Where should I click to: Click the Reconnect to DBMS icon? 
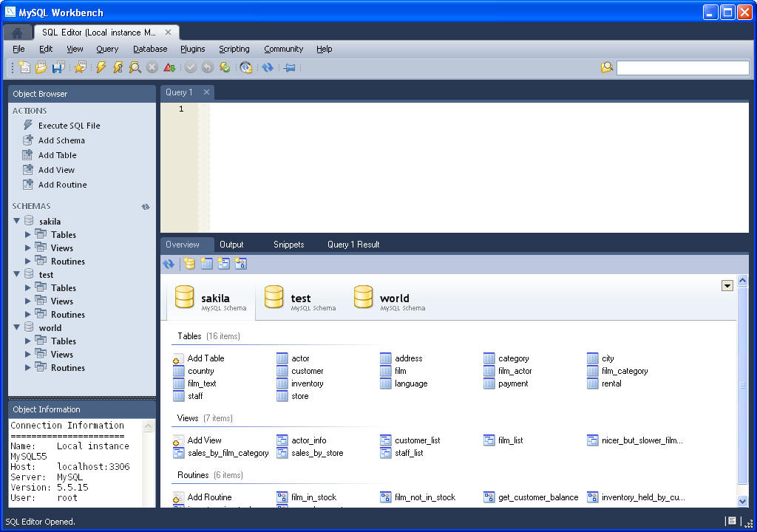click(245, 67)
